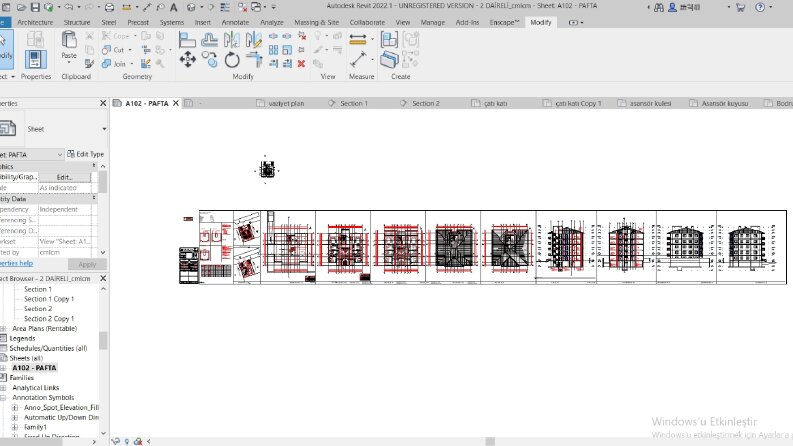
Task: Select Legends in Project Browser
Action: click(x=22, y=338)
